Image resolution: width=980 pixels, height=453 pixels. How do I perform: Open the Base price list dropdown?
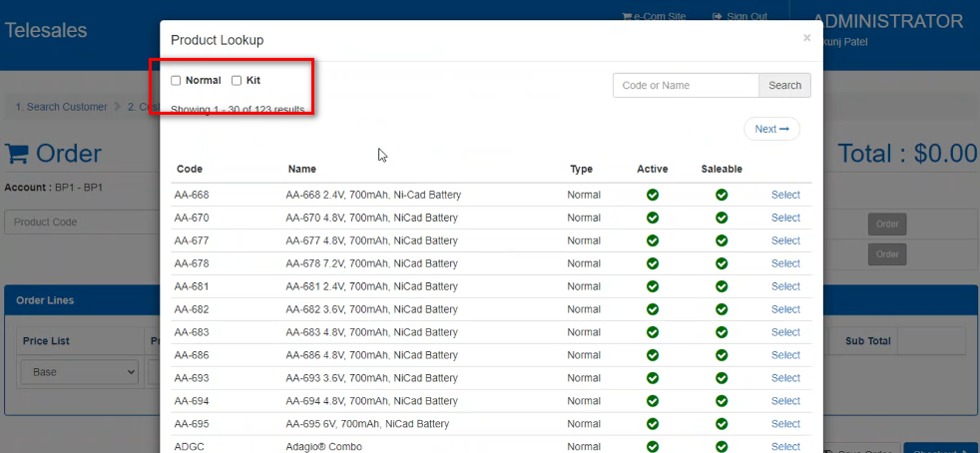coord(80,372)
